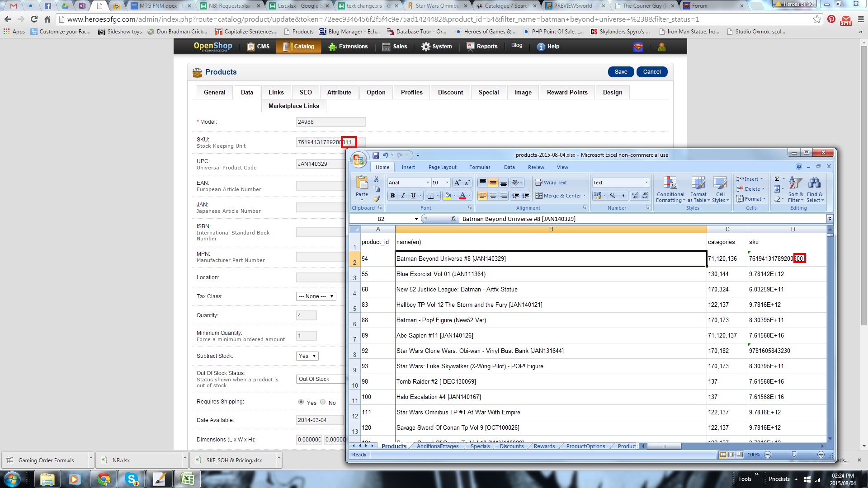Select Yes for Requires Shipping

pyautogui.click(x=301, y=402)
